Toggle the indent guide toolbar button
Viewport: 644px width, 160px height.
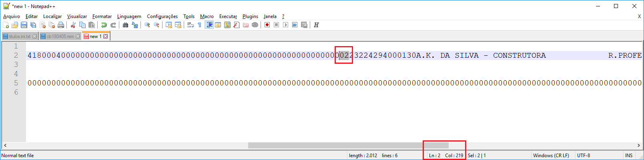[x=209, y=25]
